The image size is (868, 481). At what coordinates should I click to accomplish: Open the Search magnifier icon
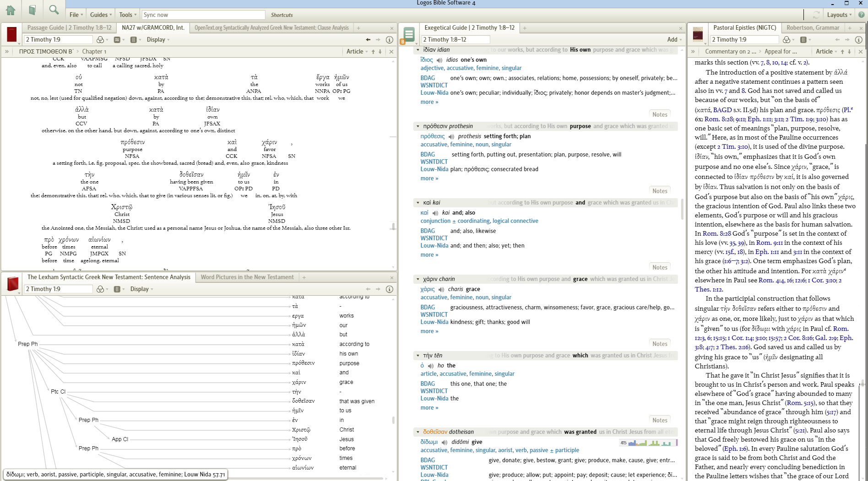click(x=54, y=10)
